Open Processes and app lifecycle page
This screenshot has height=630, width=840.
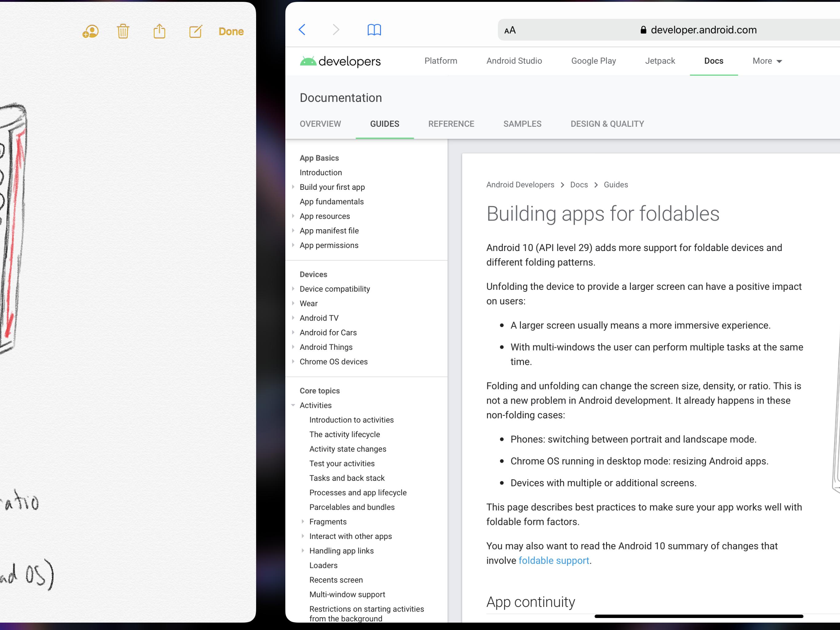[358, 492]
